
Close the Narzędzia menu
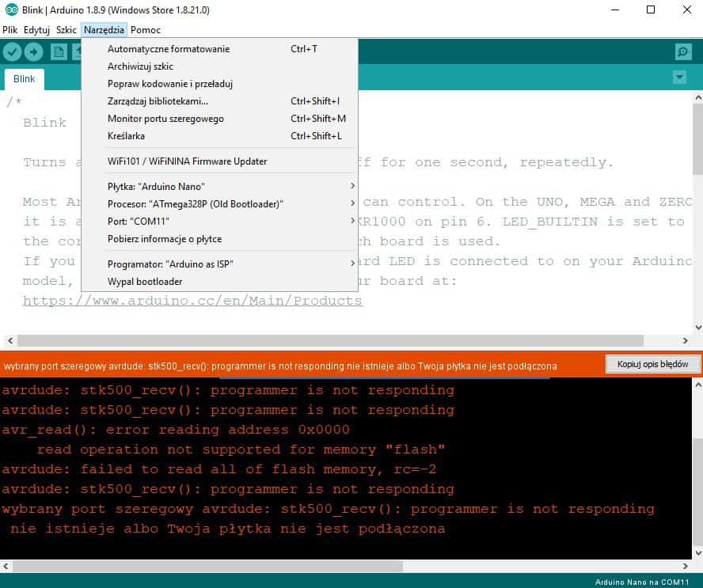pyautogui.click(x=104, y=30)
